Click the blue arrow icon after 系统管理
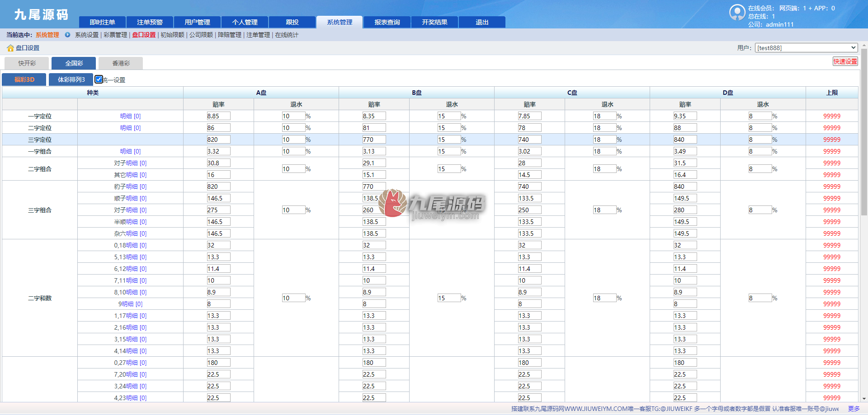This screenshot has width=868, height=415. pyautogui.click(x=67, y=35)
